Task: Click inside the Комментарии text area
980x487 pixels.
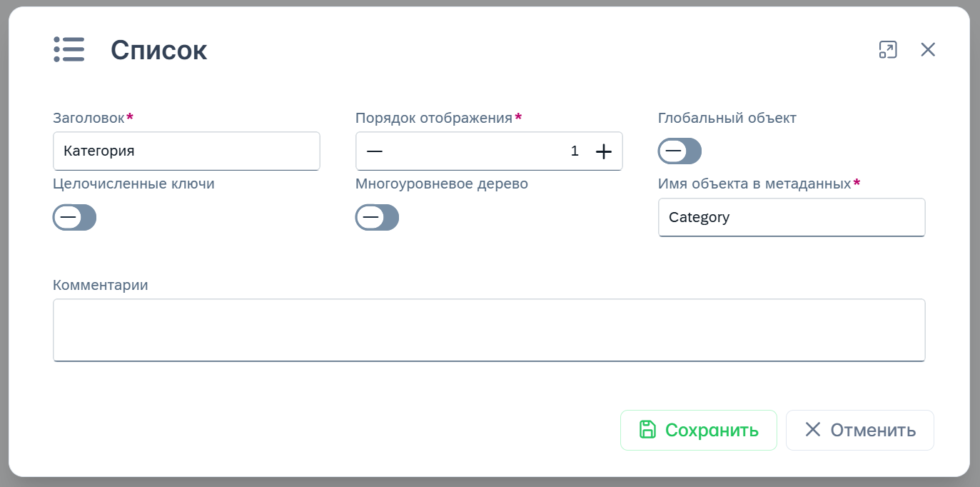Action: [x=489, y=330]
